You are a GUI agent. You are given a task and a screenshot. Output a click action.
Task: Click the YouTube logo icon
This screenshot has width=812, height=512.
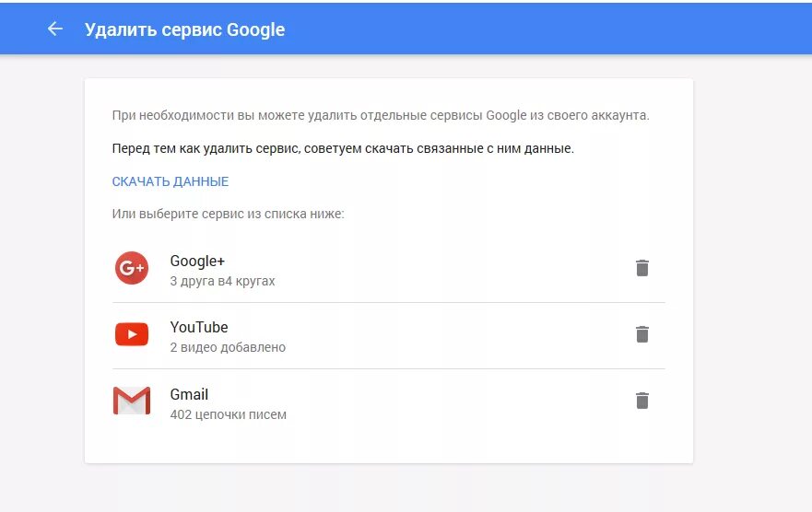coord(132,334)
